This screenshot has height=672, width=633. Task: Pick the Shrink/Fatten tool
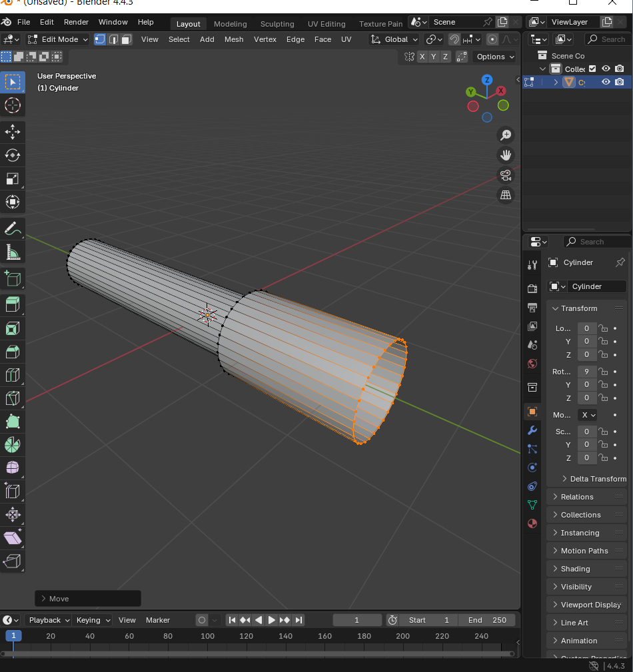tap(13, 515)
